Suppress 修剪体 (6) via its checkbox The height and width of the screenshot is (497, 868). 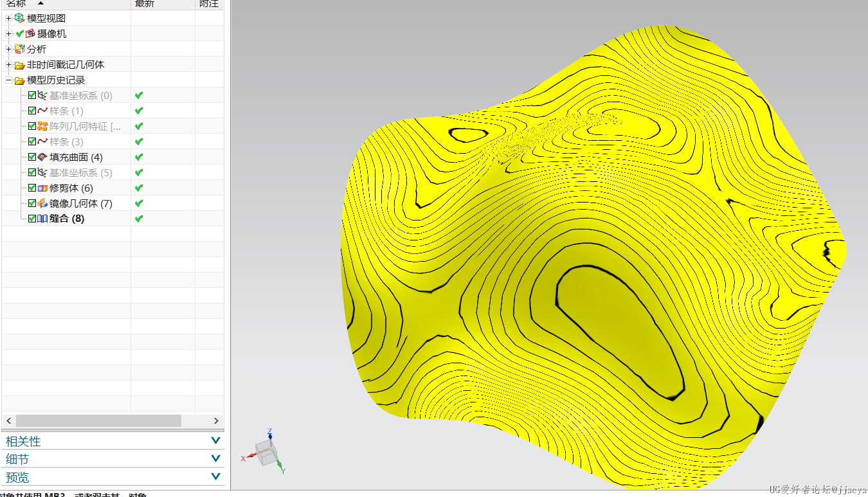(x=32, y=188)
